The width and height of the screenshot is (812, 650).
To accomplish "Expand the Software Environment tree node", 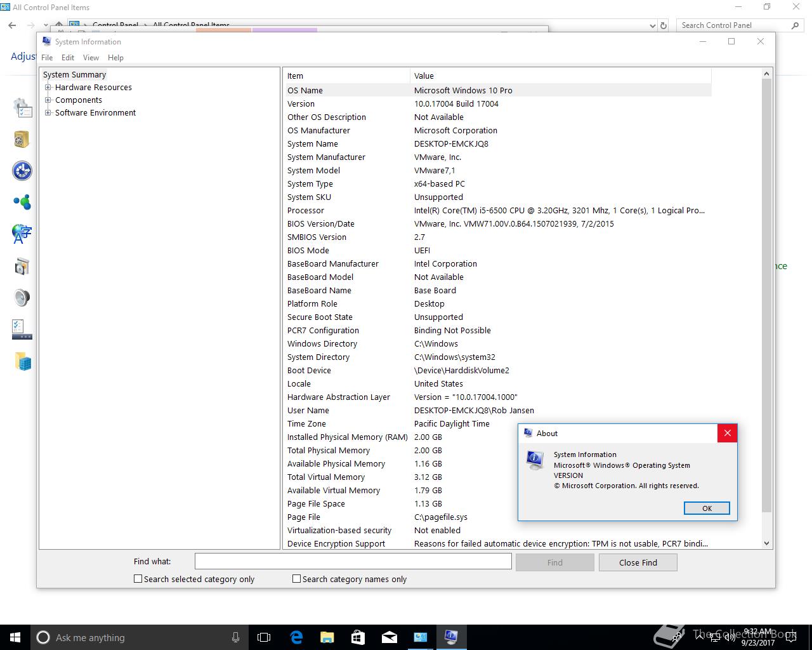I will pos(48,113).
